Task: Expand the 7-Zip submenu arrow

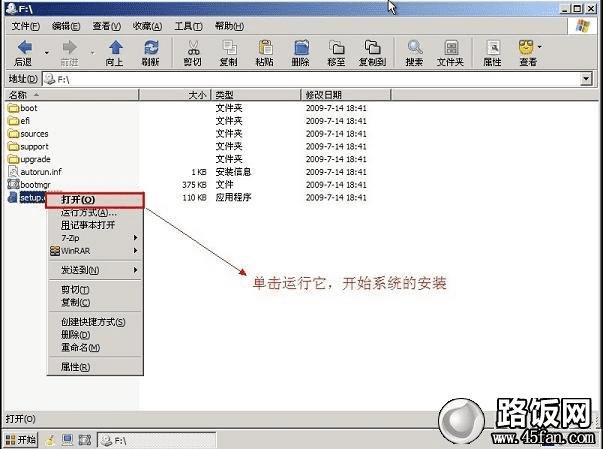Action: pos(135,238)
